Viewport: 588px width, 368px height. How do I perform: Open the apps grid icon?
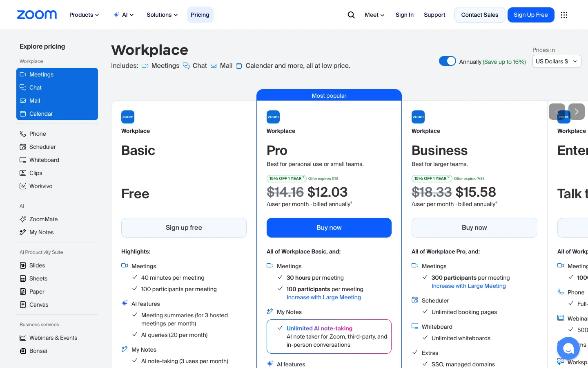pos(564,15)
